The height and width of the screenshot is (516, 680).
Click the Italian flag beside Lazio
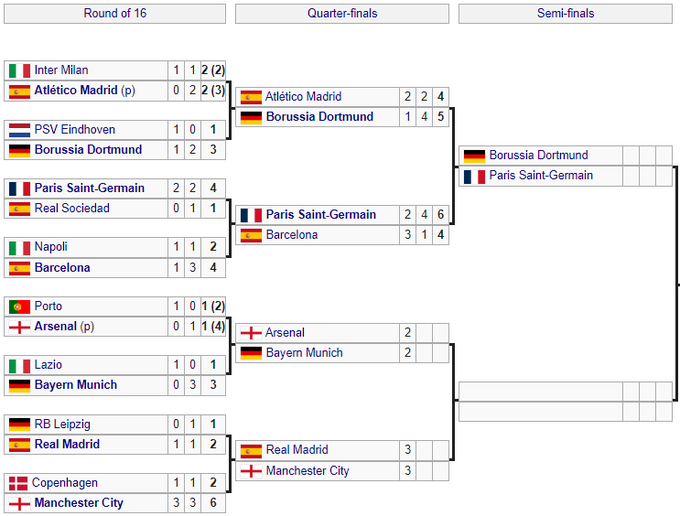pos(19,365)
